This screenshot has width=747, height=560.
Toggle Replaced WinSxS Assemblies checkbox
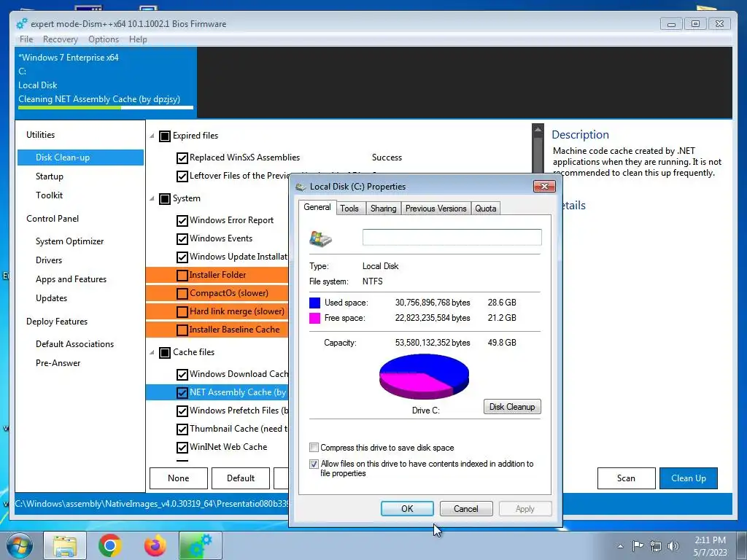[x=182, y=157]
